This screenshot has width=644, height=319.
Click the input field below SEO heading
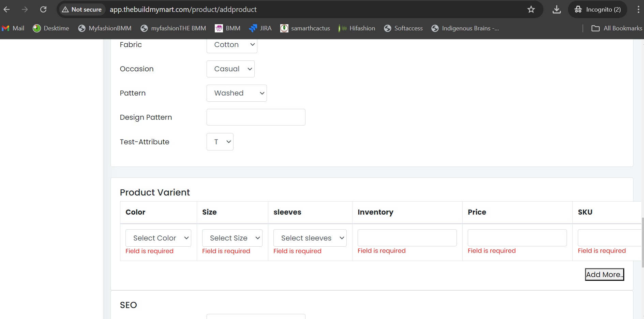click(256, 316)
